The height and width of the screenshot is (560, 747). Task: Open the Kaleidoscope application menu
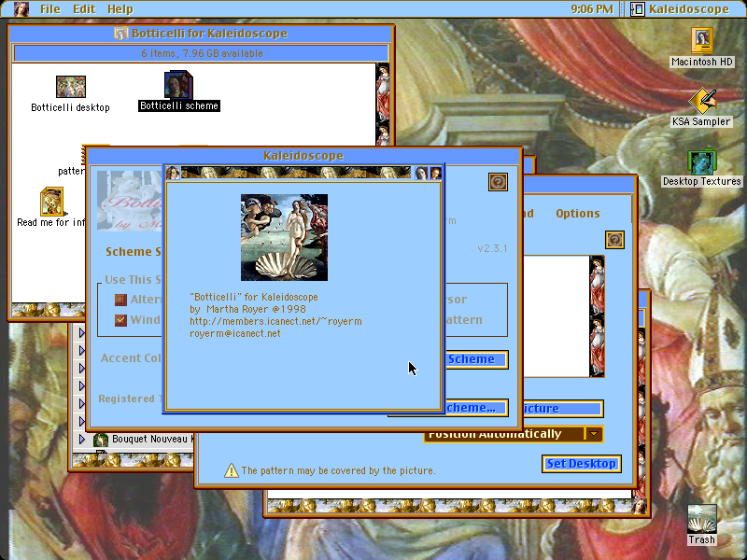coord(681,9)
